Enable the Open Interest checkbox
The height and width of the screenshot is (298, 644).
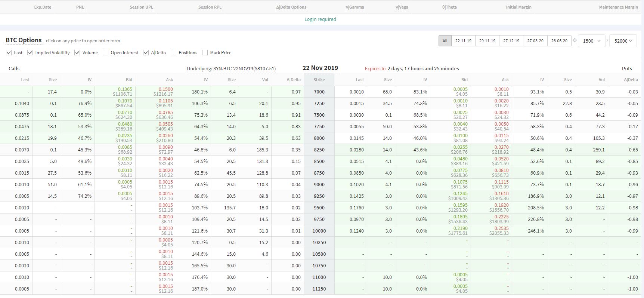tap(106, 53)
